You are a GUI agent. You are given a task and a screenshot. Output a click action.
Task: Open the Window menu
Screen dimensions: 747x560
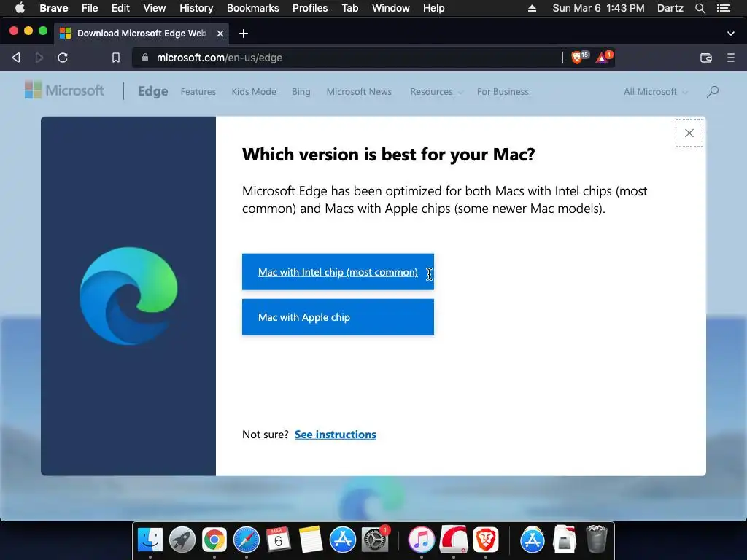coord(391,8)
